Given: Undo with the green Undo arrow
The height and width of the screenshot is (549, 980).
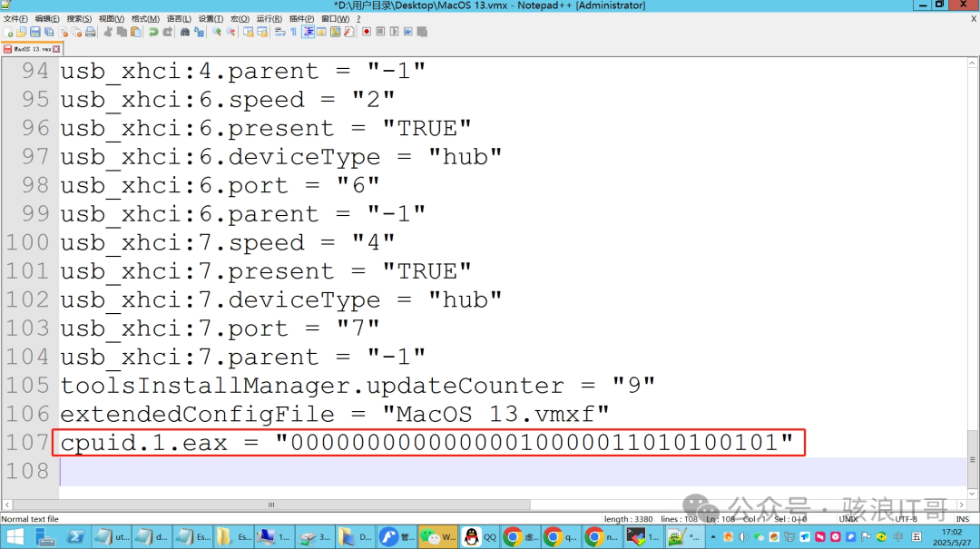Looking at the screenshot, I should 153,32.
